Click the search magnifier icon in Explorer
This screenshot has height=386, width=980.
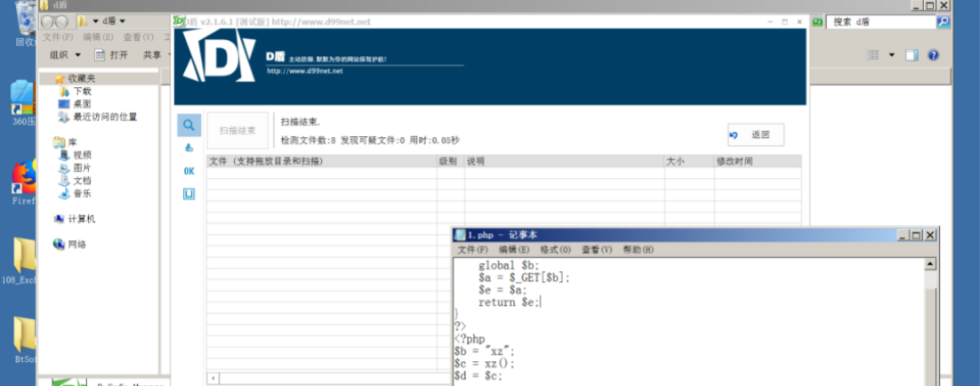944,22
